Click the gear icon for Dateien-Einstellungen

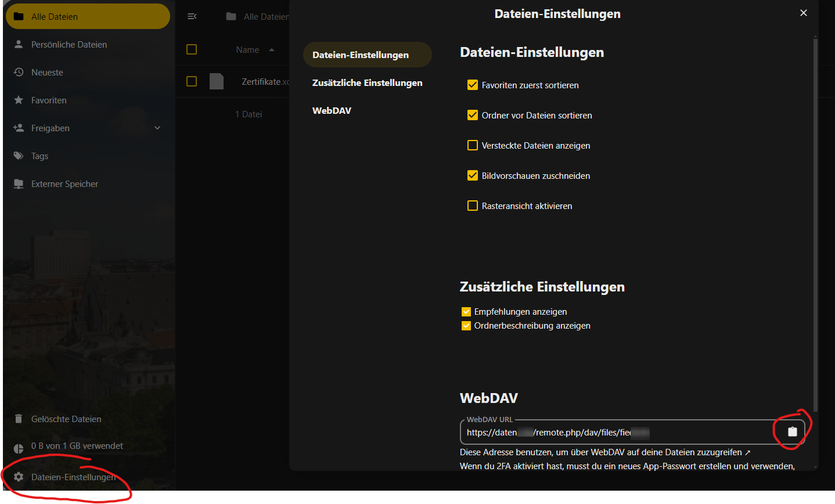tap(19, 477)
